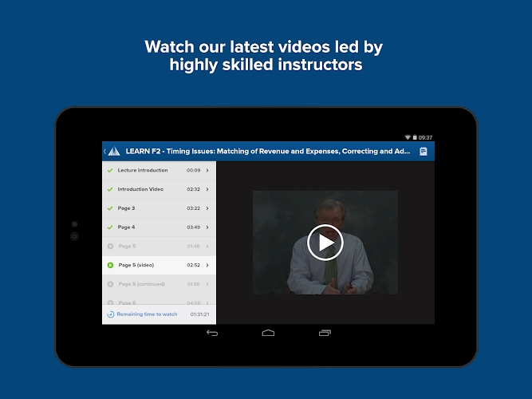Tap the Android back navigation button
The width and height of the screenshot is (532, 399).
(x=212, y=333)
